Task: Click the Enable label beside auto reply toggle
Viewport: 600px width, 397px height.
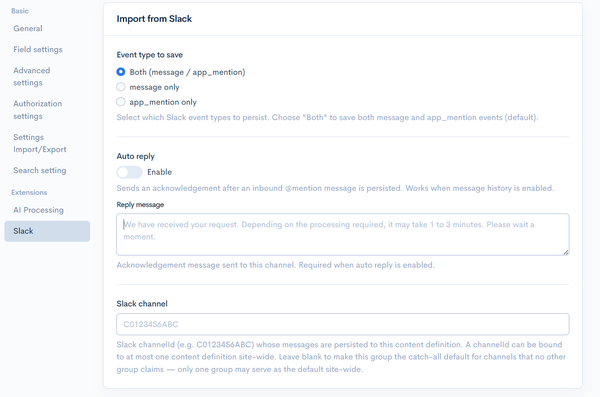Action: coord(160,172)
